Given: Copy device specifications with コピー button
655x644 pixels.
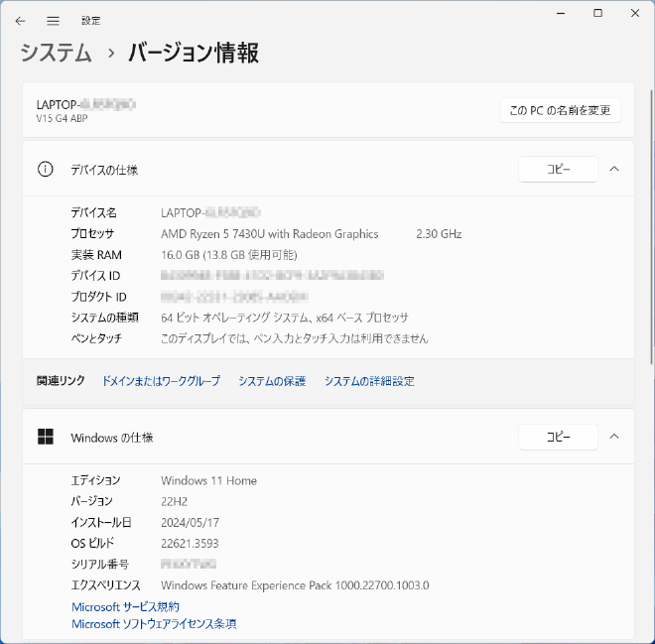Looking at the screenshot, I should (558, 169).
